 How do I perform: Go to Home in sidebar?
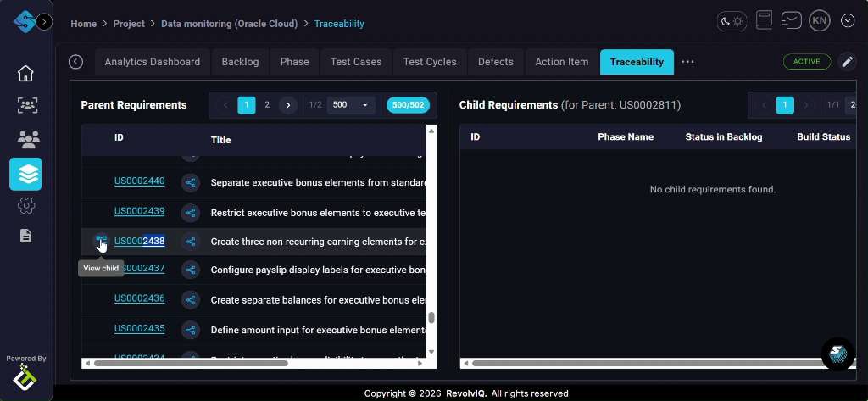click(x=25, y=73)
